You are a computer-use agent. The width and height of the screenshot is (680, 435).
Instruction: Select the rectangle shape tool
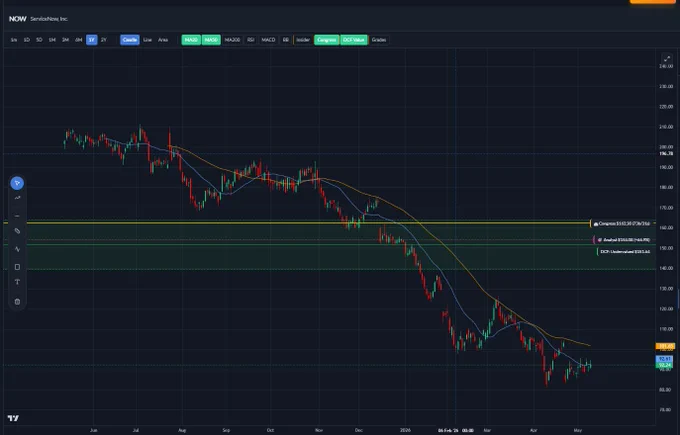click(17, 267)
